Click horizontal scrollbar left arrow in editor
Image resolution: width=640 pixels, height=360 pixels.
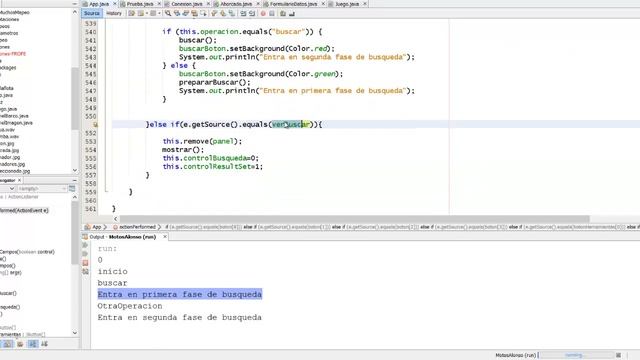[x=116, y=219]
